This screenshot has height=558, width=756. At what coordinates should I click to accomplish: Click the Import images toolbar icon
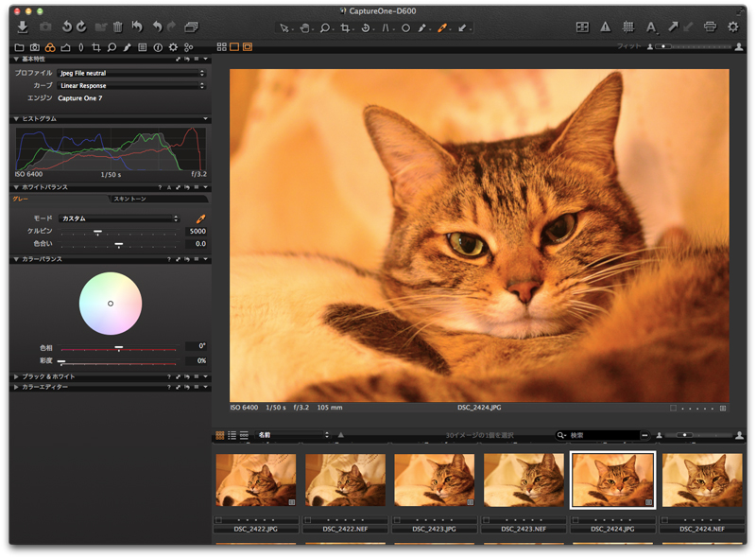click(x=23, y=27)
